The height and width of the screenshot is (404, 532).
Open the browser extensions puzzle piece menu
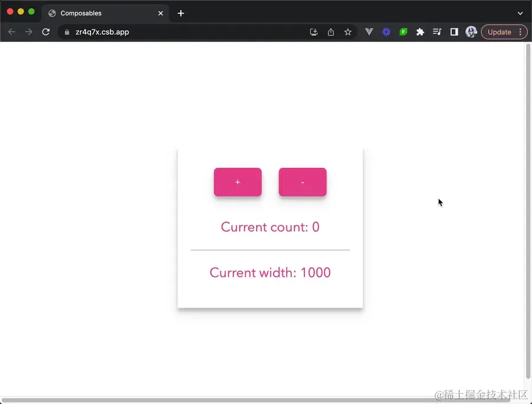(420, 32)
